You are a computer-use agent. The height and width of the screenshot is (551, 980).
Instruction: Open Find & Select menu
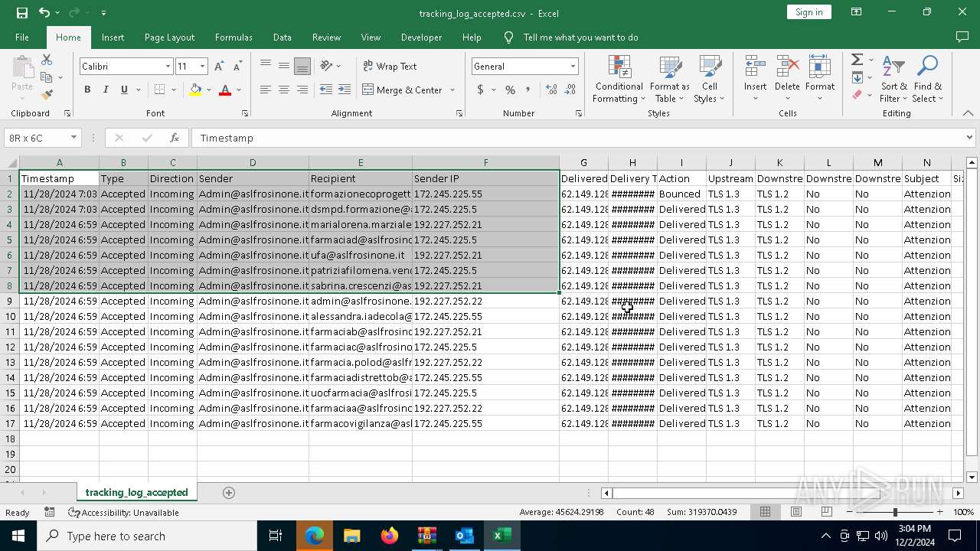[927, 79]
